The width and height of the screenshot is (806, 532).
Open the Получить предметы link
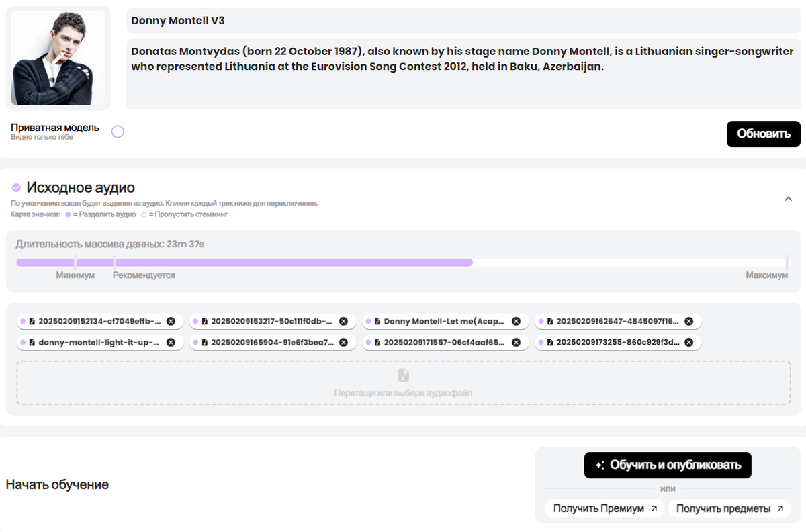pos(729,508)
